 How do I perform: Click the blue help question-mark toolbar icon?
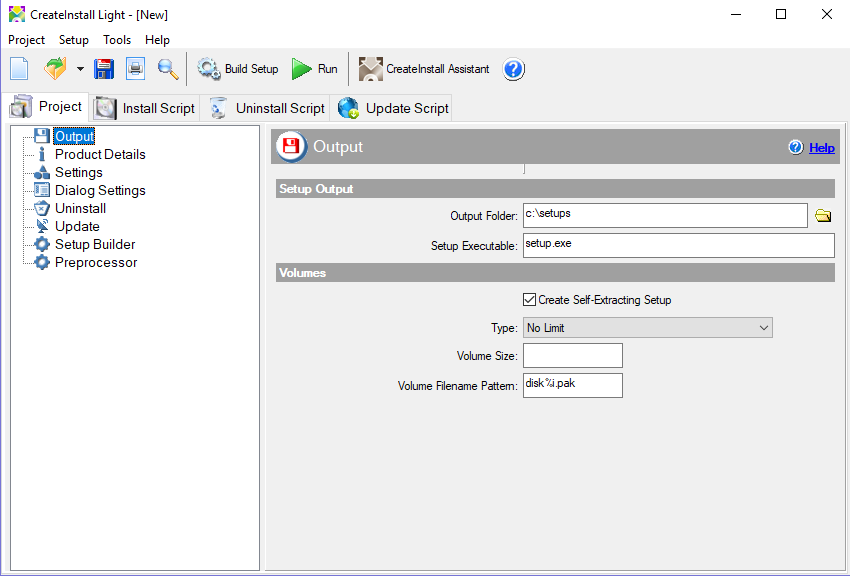pos(513,69)
